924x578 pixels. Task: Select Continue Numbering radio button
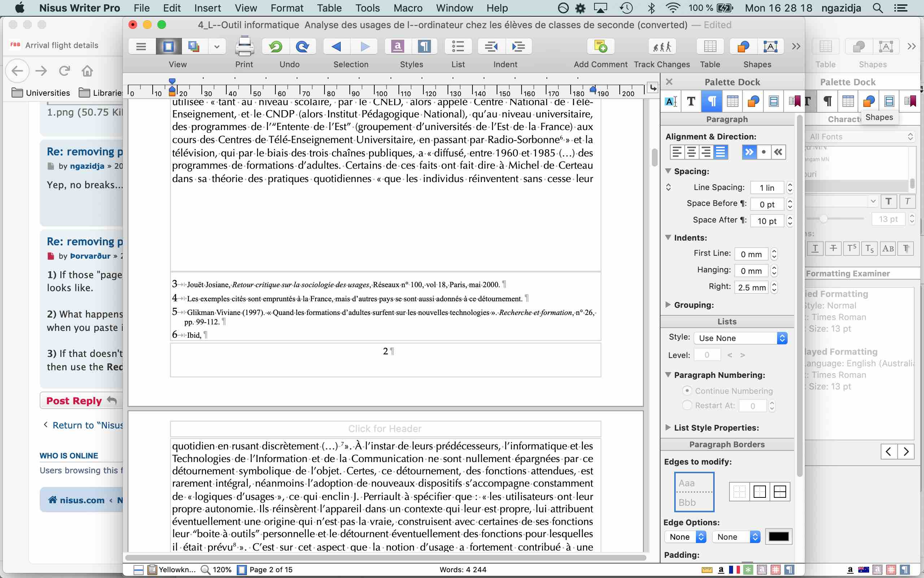click(687, 391)
